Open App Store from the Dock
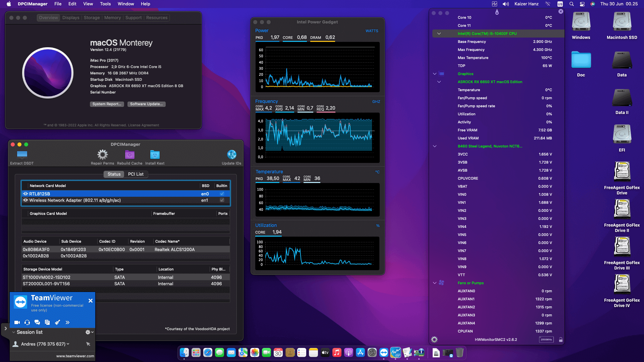Screen dimensions: 644x362 (x=360, y=353)
